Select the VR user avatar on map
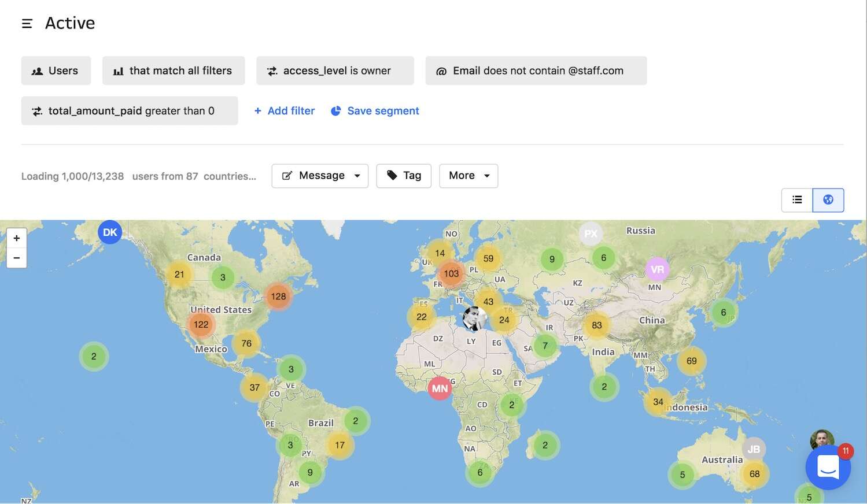 point(657,269)
